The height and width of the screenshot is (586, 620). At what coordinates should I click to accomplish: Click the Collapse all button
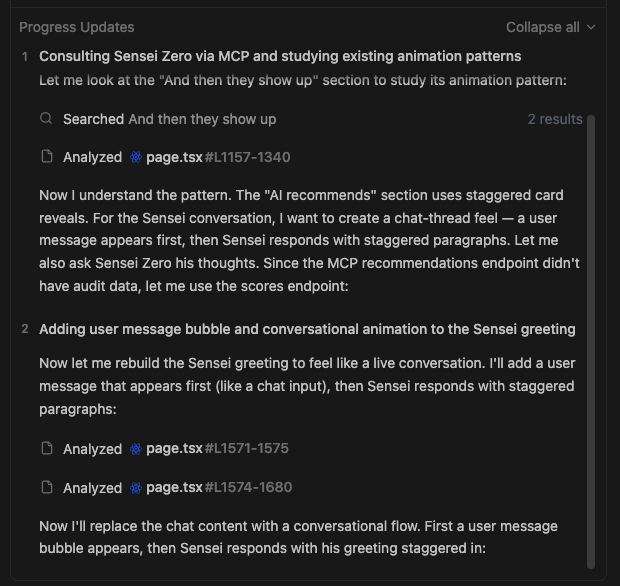[x=542, y=27]
